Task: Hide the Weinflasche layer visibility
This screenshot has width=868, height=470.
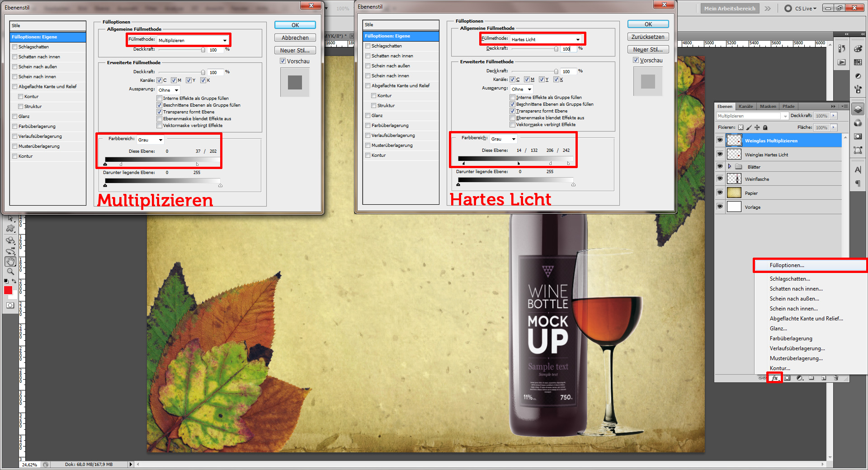Action: click(x=720, y=179)
